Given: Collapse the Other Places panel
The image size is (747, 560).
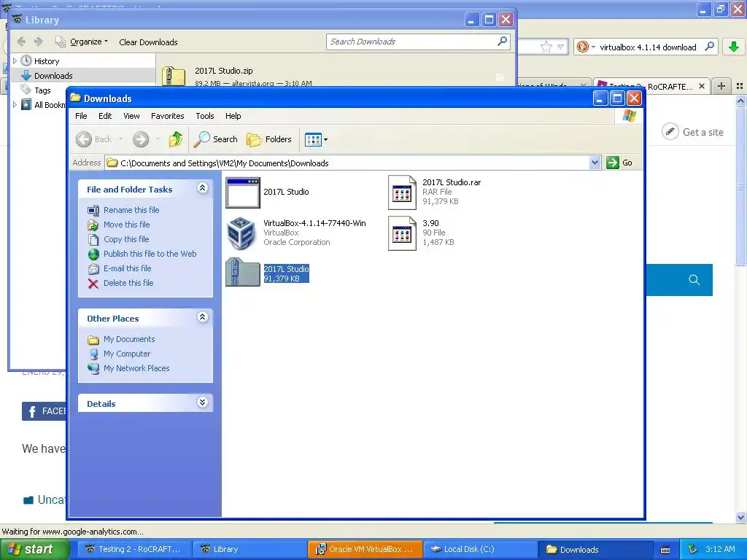Looking at the screenshot, I should [x=203, y=317].
